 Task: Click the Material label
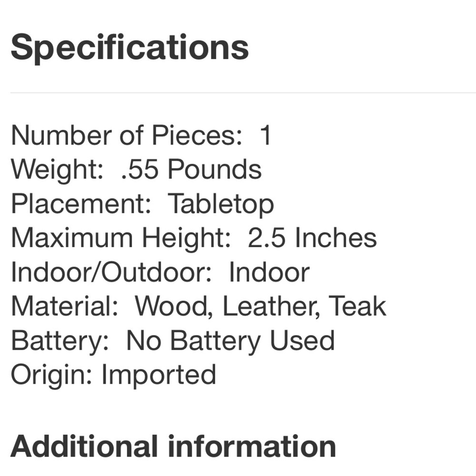(x=64, y=307)
